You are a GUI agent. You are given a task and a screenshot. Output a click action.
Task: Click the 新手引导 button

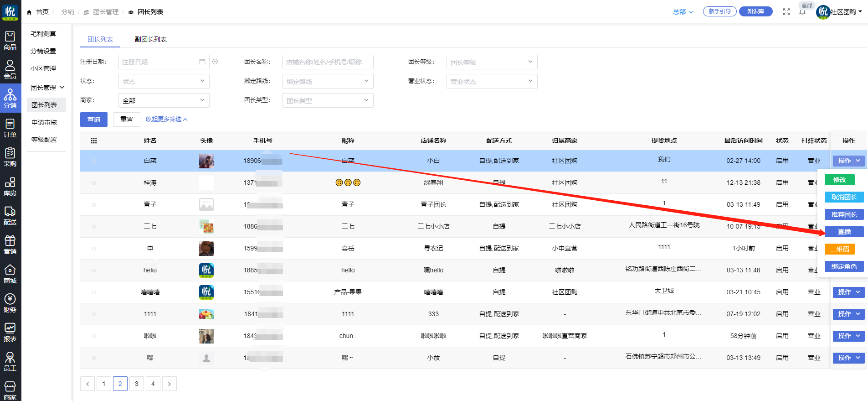pos(719,11)
